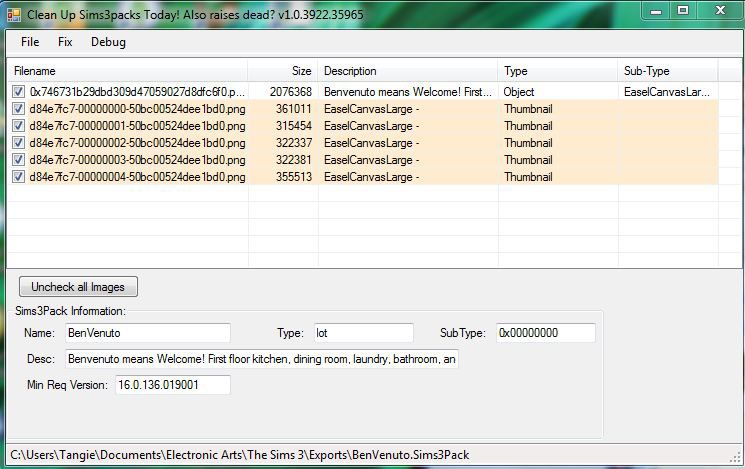Open the File menu
745x469 pixels.
[x=30, y=42]
